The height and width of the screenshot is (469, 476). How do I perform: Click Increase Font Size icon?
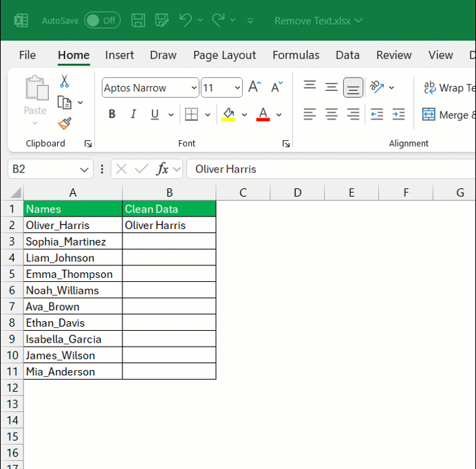tap(255, 87)
